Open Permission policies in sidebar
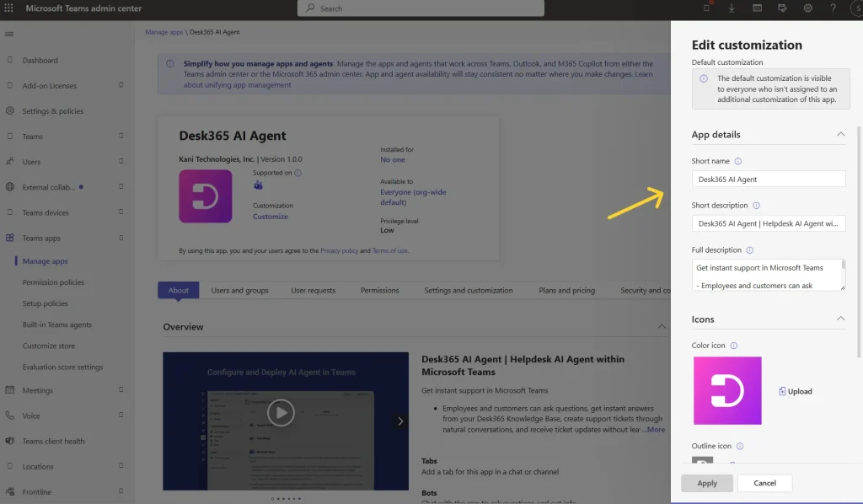The height and width of the screenshot is (504, 863). pos(53,282)
